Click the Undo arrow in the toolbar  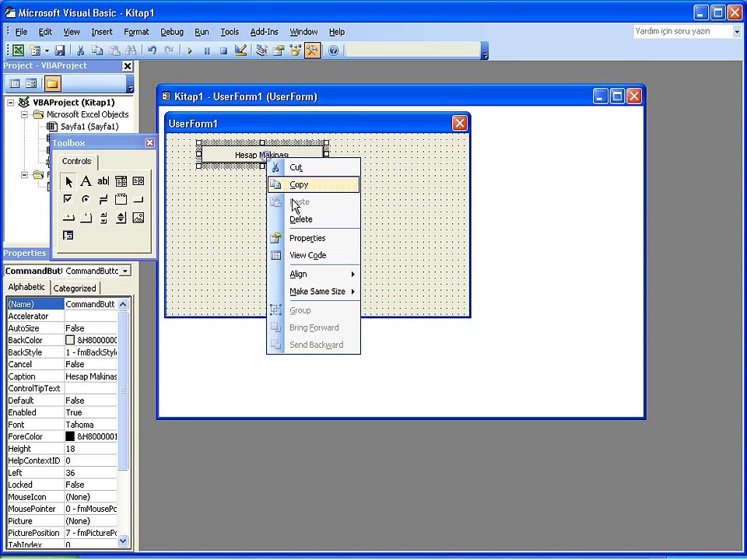[152, 50]
